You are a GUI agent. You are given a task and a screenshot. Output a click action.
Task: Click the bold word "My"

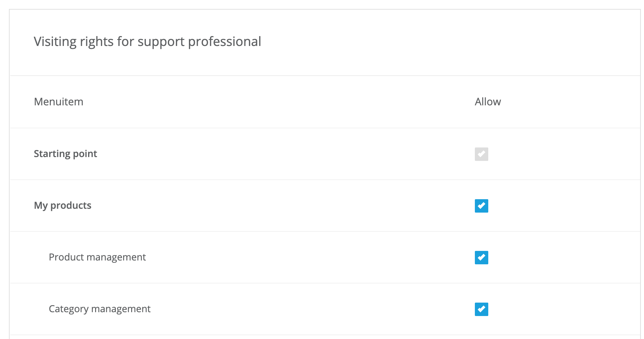point(41,206)
